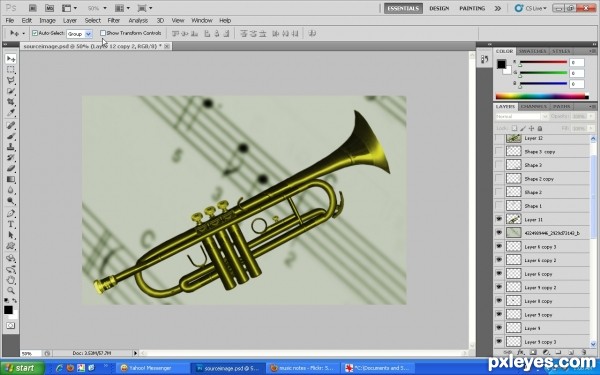
Task: Switch to the Essentials workspace
Action: pyautogui.click(x=403, y=8)
